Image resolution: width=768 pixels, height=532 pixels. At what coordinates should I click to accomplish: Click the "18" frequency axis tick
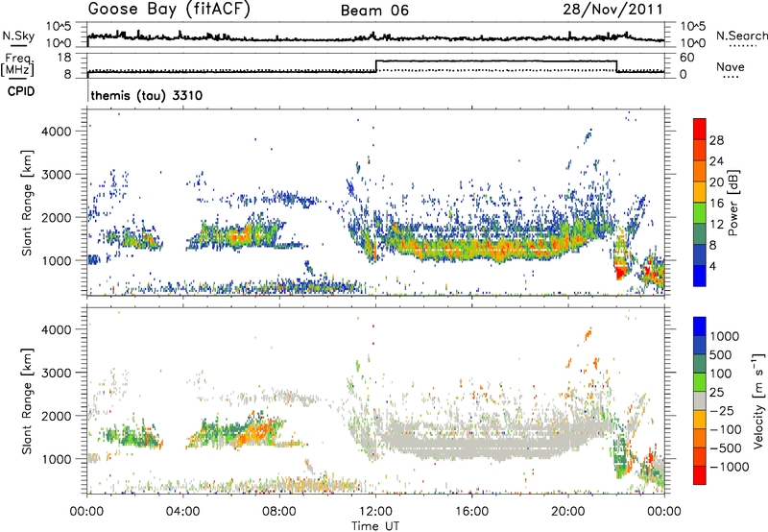tap(63, 58)
